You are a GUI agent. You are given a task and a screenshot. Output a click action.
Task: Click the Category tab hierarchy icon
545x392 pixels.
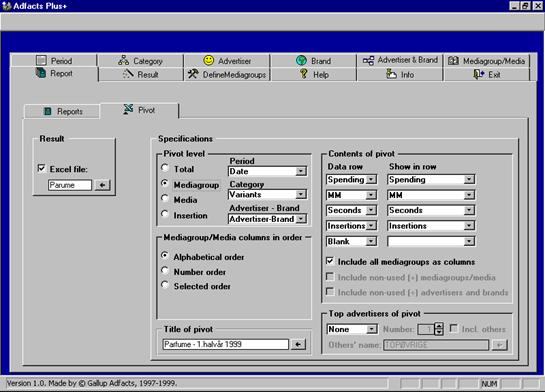pyautogui.click(x=123, y=60)
